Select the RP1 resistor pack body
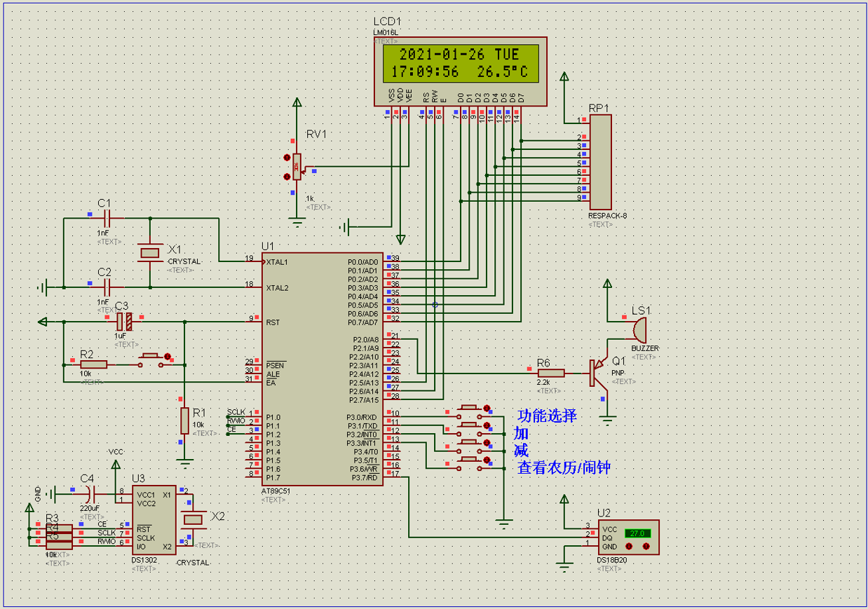Viewport: 868px width, 609px height. pyautogui.click(x=601, y=163)
